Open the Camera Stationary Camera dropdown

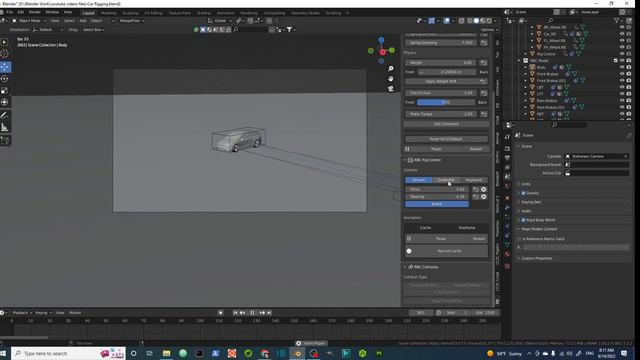click(596, 156)
